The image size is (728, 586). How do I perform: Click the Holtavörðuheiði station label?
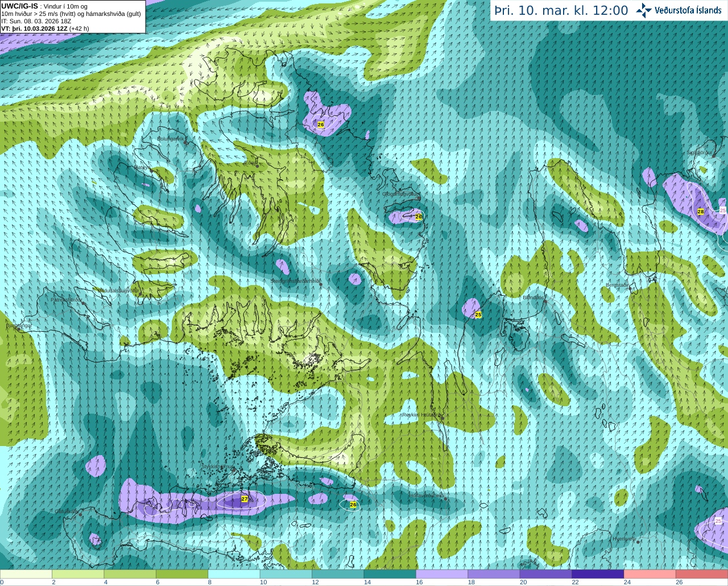427,496
